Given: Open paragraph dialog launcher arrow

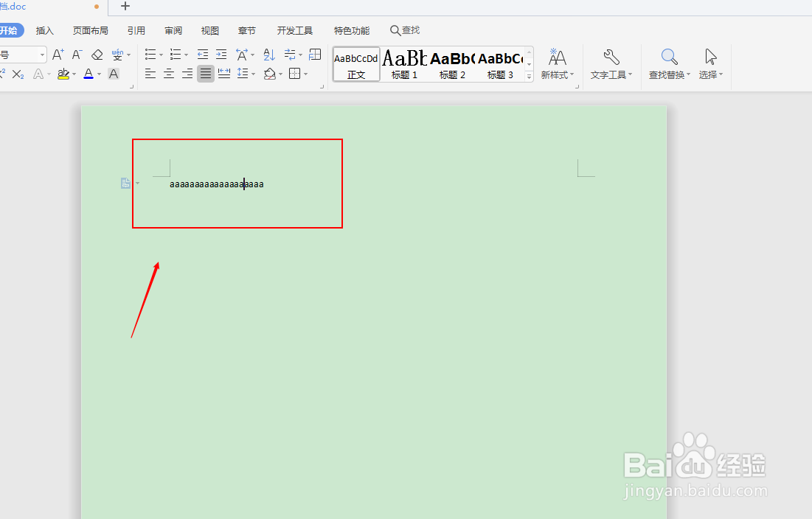Looking at the screenshot, I should pos(322,87).
